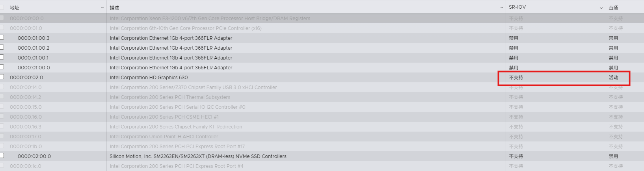The image size is (644, 171).
Task: Toggle the checkbox for device 0000:01:00.0
Action: tap(2, 67)
